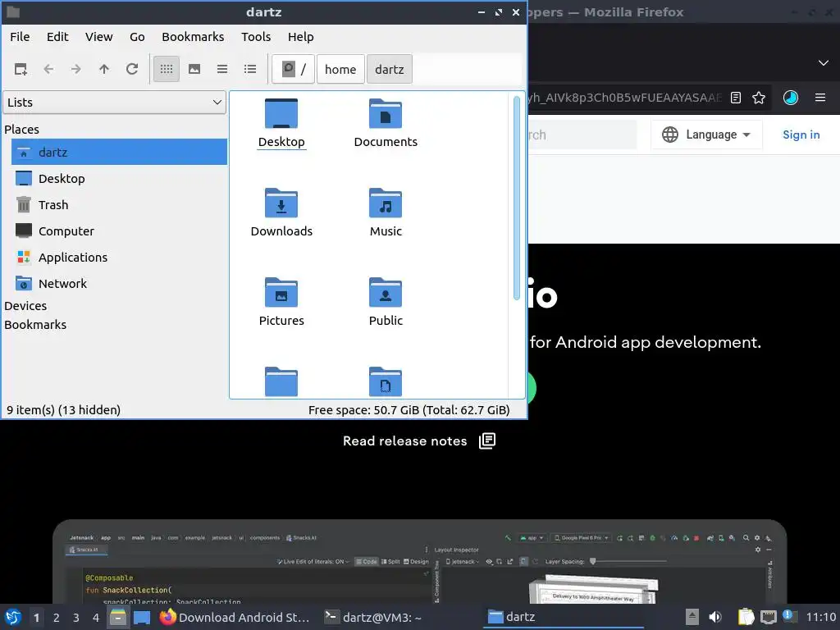Click the free space status bar text

409,410
